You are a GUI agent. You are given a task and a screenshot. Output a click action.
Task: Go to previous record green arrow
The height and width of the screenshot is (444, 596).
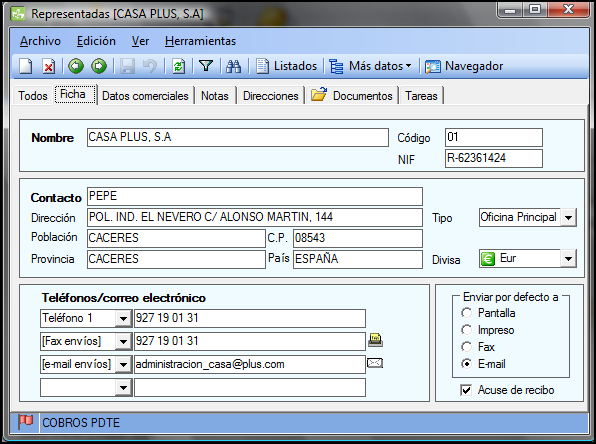coord(76,66)
